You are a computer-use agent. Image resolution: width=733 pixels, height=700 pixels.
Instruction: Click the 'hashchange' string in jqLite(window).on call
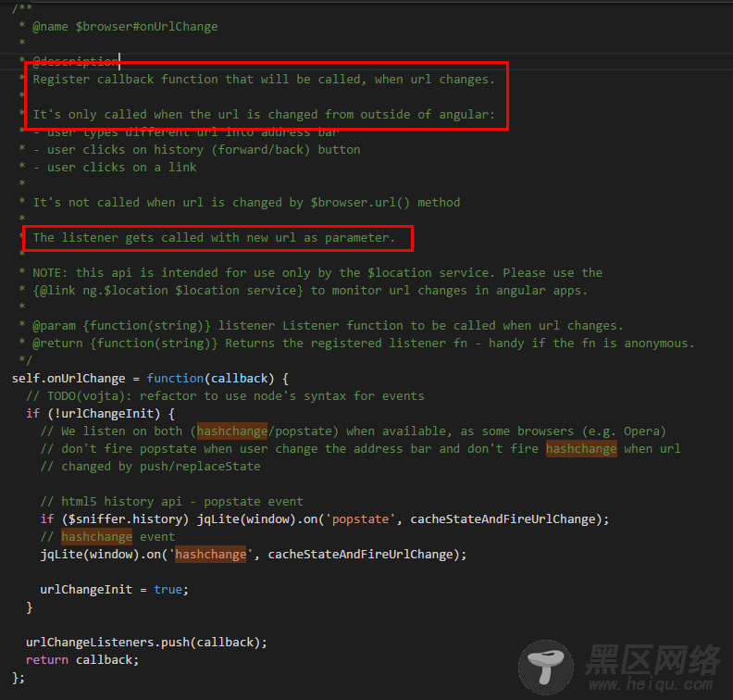pos(210,554)
